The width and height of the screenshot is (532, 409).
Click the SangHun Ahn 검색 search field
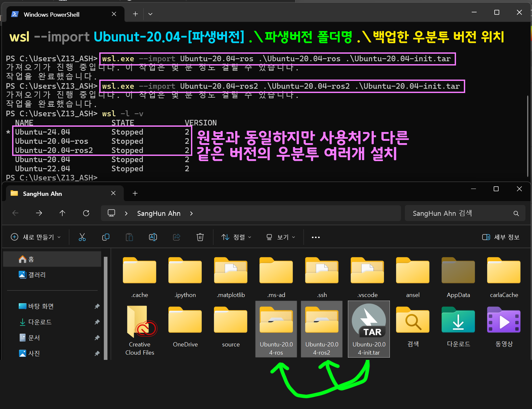pos(465,214)
